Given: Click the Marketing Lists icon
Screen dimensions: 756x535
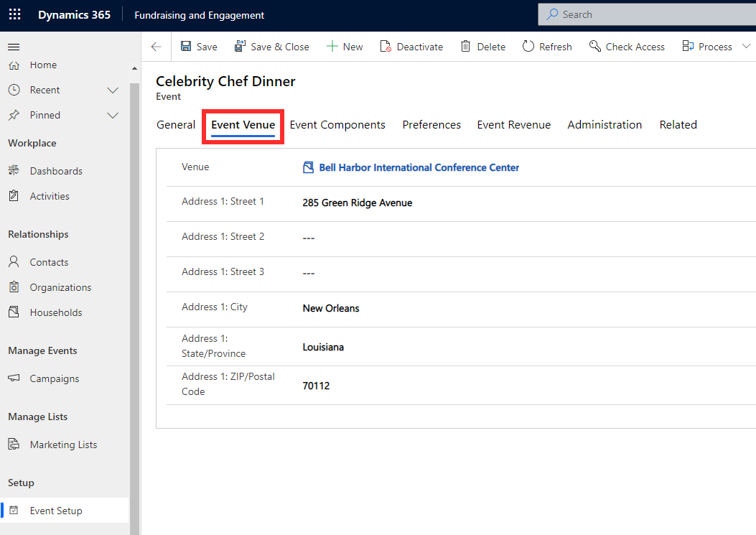Looking at the screenshot, I should click(x=14, y=445).
